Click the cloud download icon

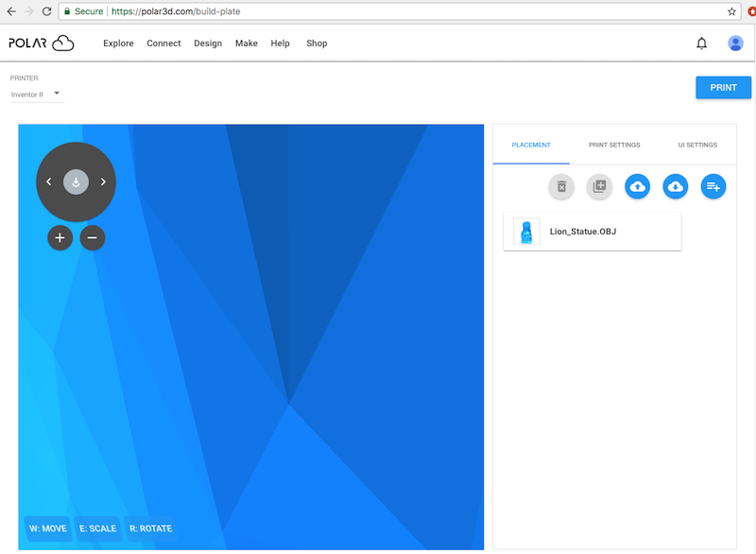[675, 186]
